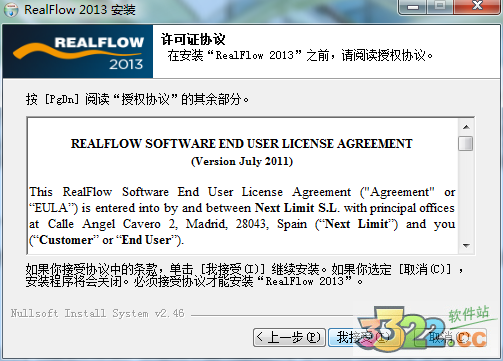This screenshot has width=503, height=361.
Task: Accept the license with 我接受(I) button
Action: tap(365, 337)
